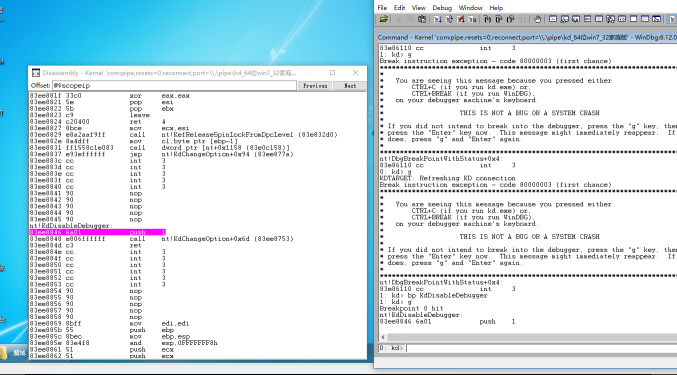This screenshot has height=375, width=677.
Task: Click the Step Into toolbar icon
Action: (x=487, y=19)
